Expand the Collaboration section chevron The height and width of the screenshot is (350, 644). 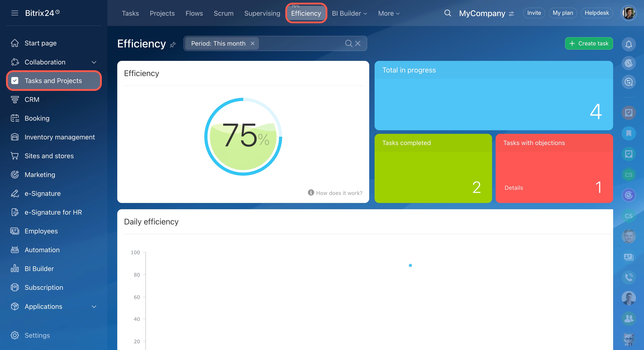pyautogui.click(x=94, y=62)
